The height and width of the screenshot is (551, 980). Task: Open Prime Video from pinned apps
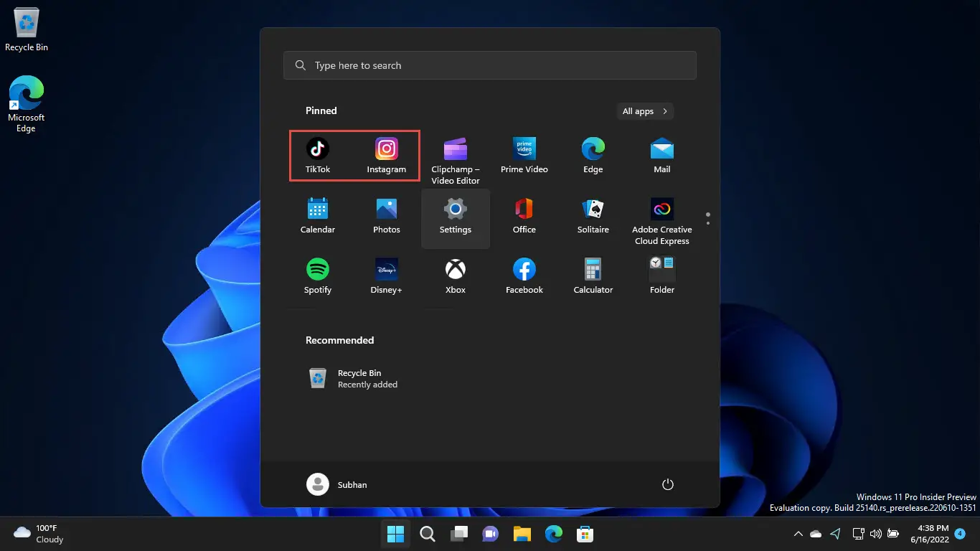tap(524, 156)
